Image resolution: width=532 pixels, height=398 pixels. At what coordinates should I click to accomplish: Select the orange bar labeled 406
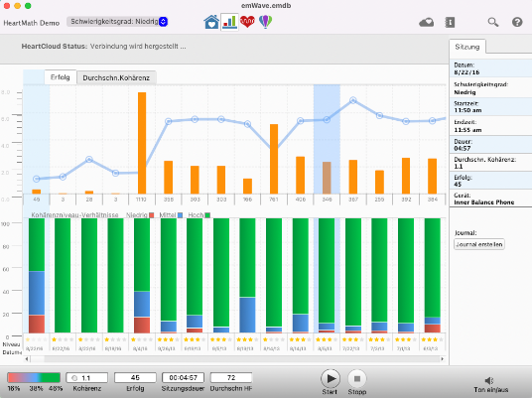[301, 175]
